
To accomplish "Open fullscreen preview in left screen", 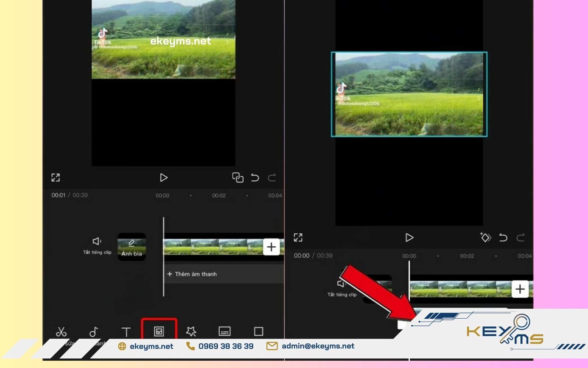I will (x=55, y=178).
